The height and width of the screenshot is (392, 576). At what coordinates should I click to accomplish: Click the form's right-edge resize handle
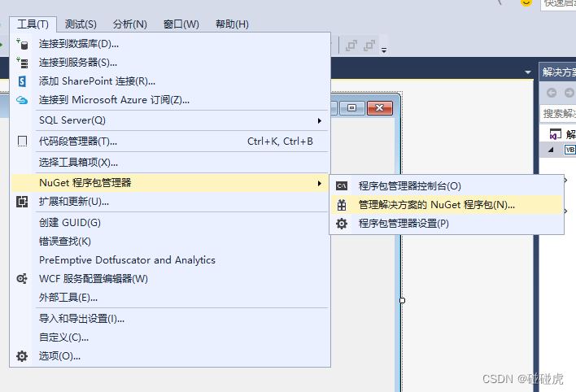402,301
